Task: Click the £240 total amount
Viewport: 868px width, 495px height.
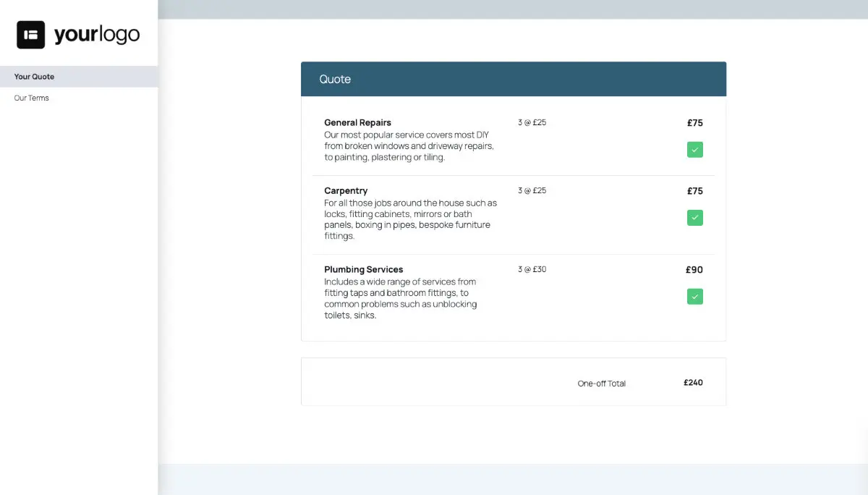Action: click(693, 383)
